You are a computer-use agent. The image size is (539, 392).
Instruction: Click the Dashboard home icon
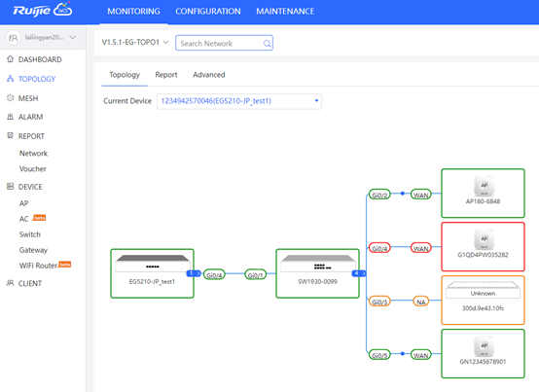[x=11, y=59]
